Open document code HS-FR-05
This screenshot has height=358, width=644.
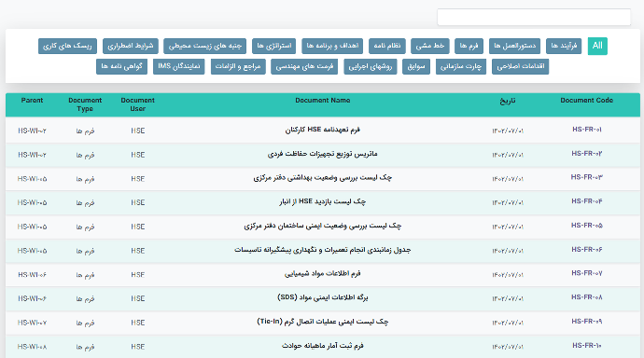[x=587, y=226]
